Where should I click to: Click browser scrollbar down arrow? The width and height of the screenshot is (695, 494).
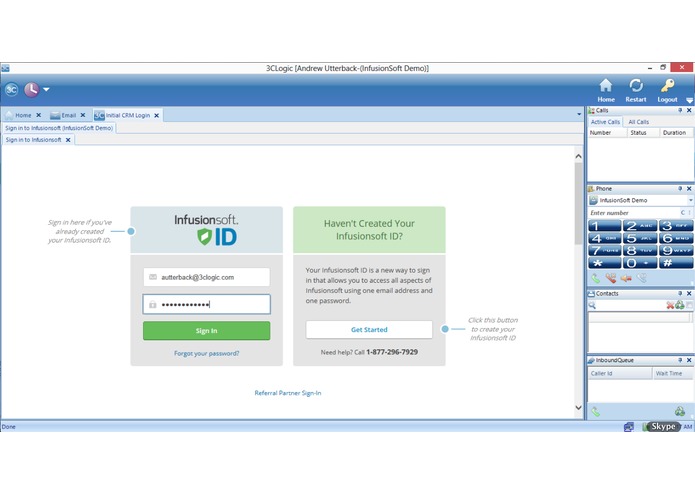[x=578, y=408]
